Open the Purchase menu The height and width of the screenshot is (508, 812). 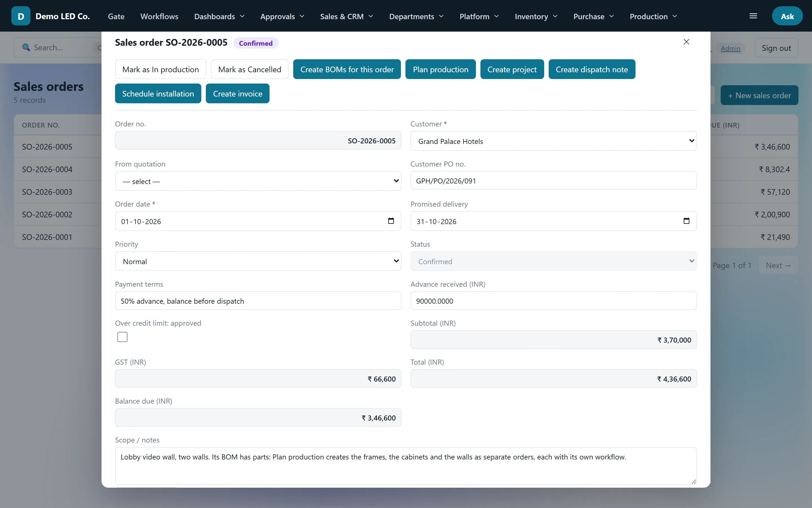(593, 16)
